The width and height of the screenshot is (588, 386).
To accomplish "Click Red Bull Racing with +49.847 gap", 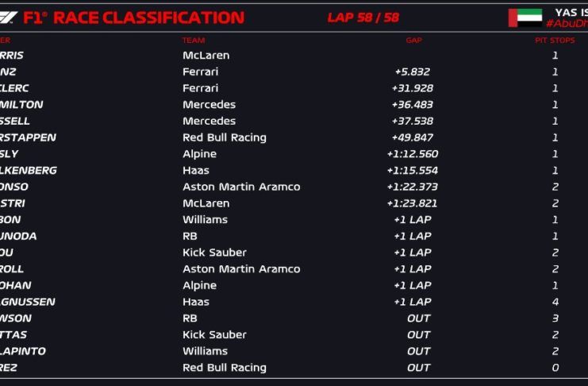I will click(x=224, y=137).
